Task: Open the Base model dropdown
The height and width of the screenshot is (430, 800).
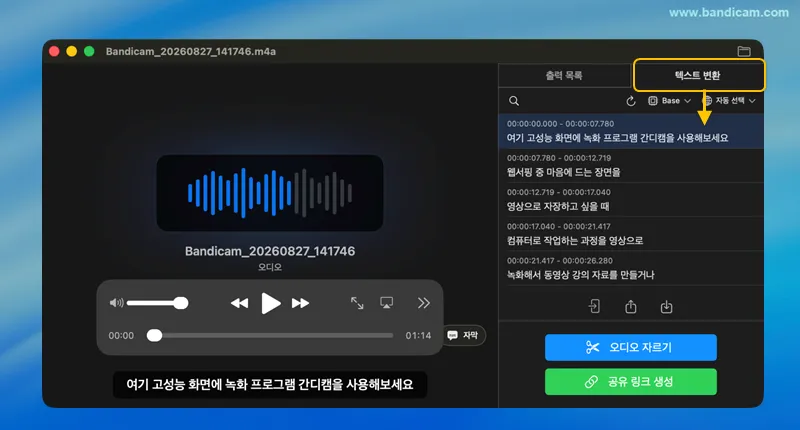Action: coord(669,101)
